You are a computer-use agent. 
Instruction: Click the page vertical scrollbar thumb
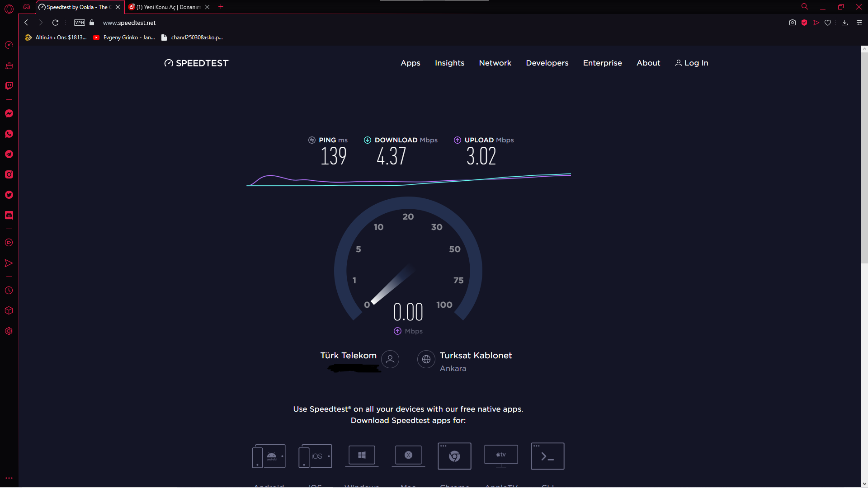click(864, 157)
